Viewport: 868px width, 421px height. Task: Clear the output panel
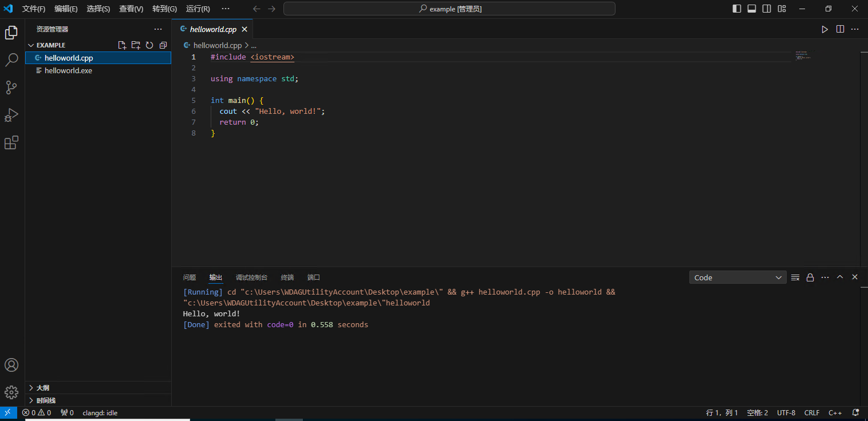[795, 277]
